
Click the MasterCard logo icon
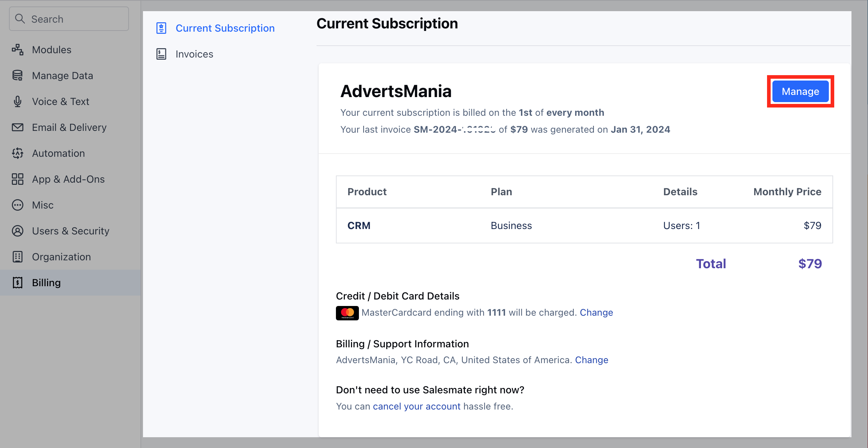click(347, 313)
